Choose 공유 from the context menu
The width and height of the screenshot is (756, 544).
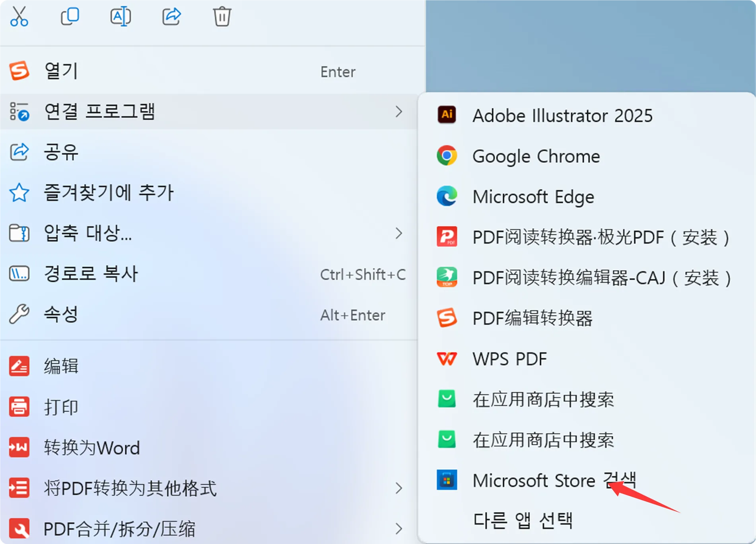tap(209, 152)
